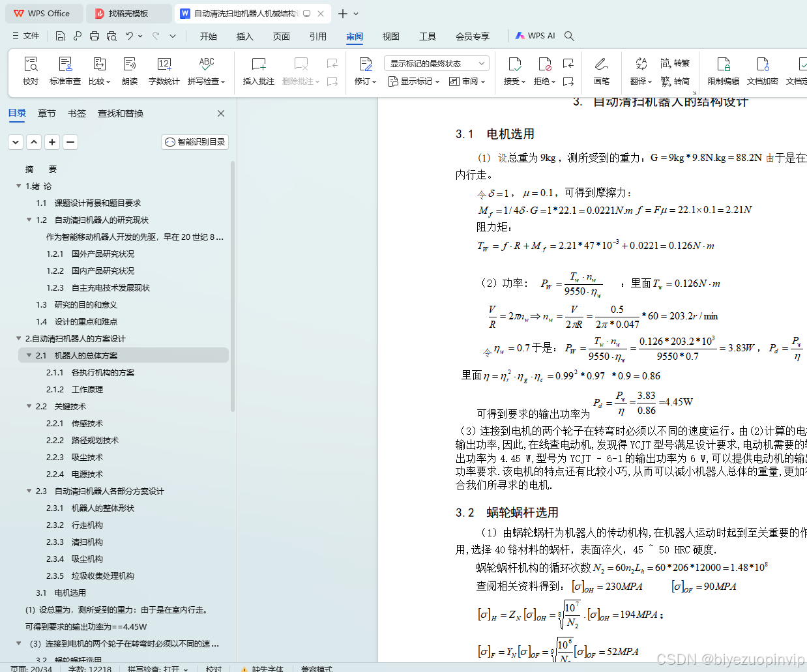807x672 pixels.
Task: Click 转繁 convert to traditional Chinese
Action: (x=675, y=63)
